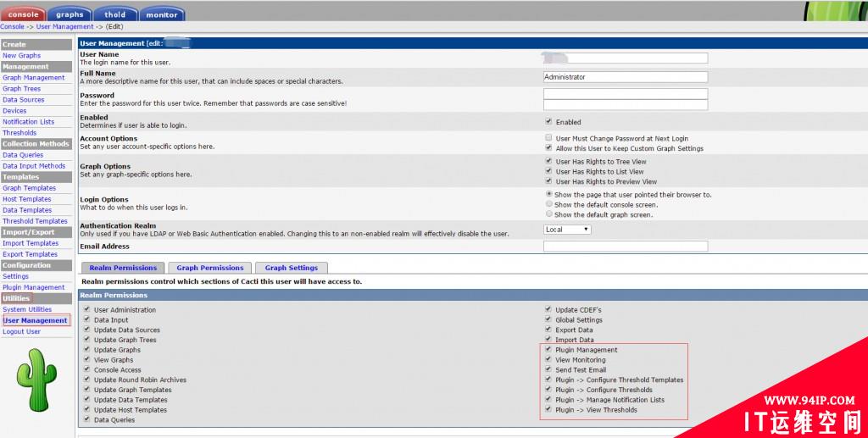
Task: Toggle Plugin -> Configure Thresholds checkbox
Action: [x=548, y=389]
